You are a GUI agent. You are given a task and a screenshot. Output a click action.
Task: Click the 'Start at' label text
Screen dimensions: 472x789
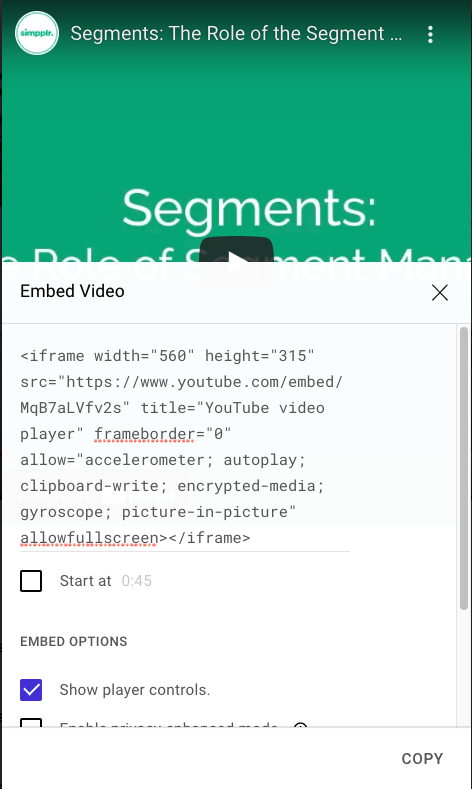(x=86, y=581)
